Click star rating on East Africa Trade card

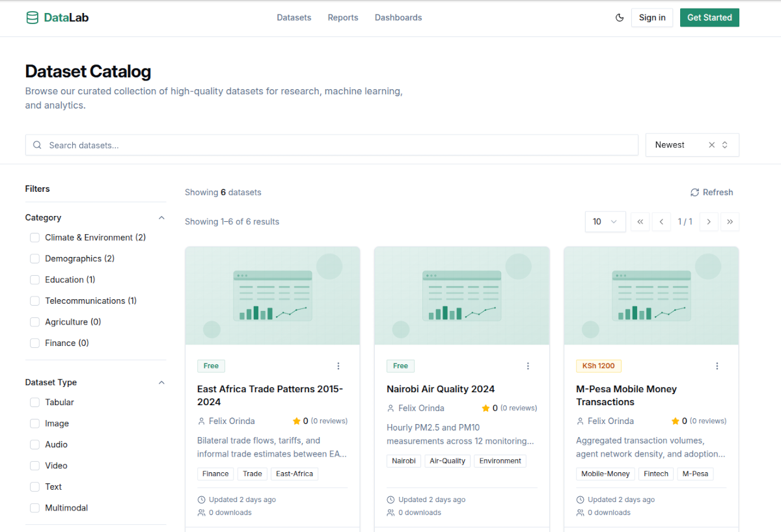pos(297,421)
